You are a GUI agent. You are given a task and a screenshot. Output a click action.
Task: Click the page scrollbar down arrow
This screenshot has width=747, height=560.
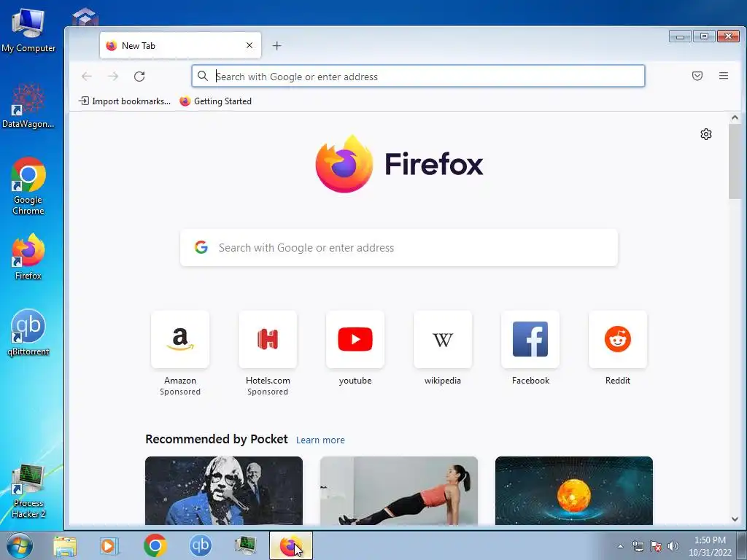click(735, 519)
